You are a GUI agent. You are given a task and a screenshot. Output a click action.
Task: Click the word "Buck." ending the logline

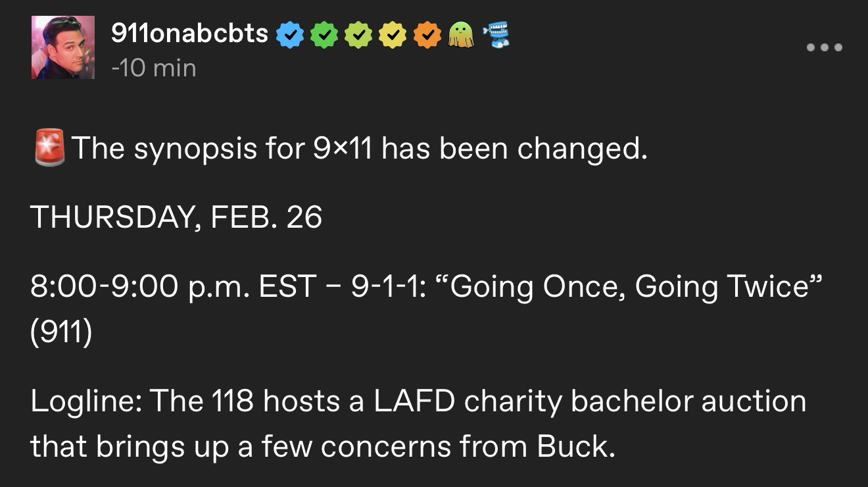coord(576,448)
